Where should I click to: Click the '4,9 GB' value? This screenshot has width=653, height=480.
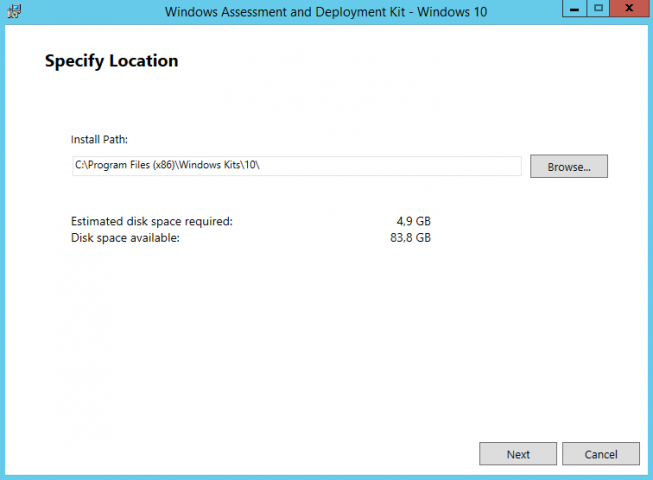click(413, 221)
